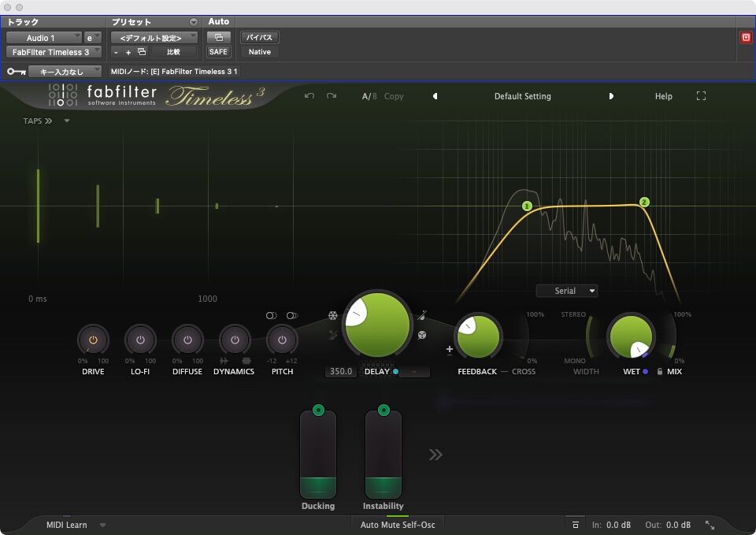This screenshot has height=535, width=756.
Task: Toggle the PITCH power button
Action: (282, 340)
